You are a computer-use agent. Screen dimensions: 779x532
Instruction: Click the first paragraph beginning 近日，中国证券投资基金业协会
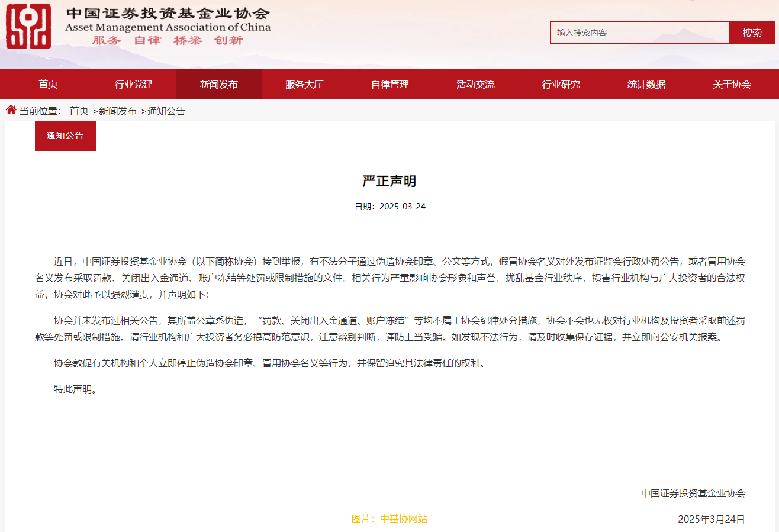click(x=390, y=278)
